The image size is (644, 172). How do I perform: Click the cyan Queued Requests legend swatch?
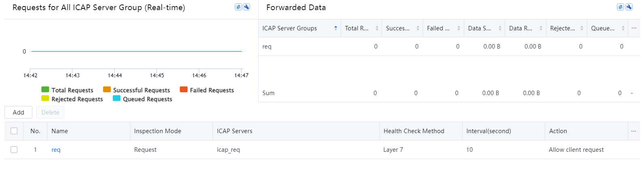[117, 99]
